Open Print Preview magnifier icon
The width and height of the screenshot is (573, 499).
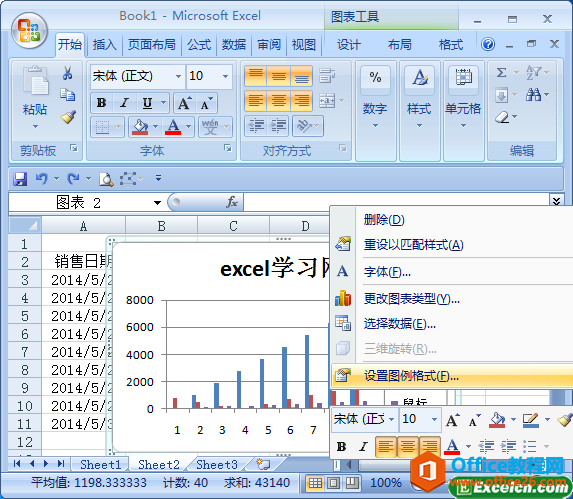pos(106,179)
